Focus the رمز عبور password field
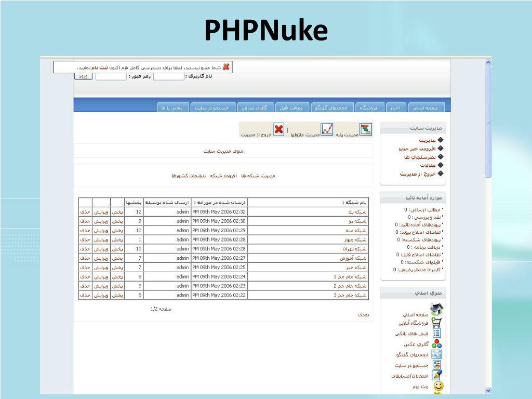532x399 pixels. pyautogui.click(x=111, y=76)
